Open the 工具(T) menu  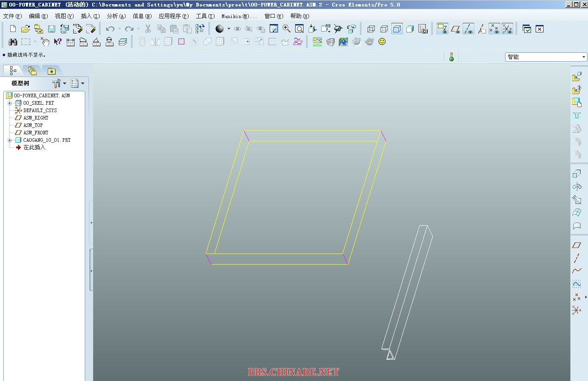[x=205, y=16]
